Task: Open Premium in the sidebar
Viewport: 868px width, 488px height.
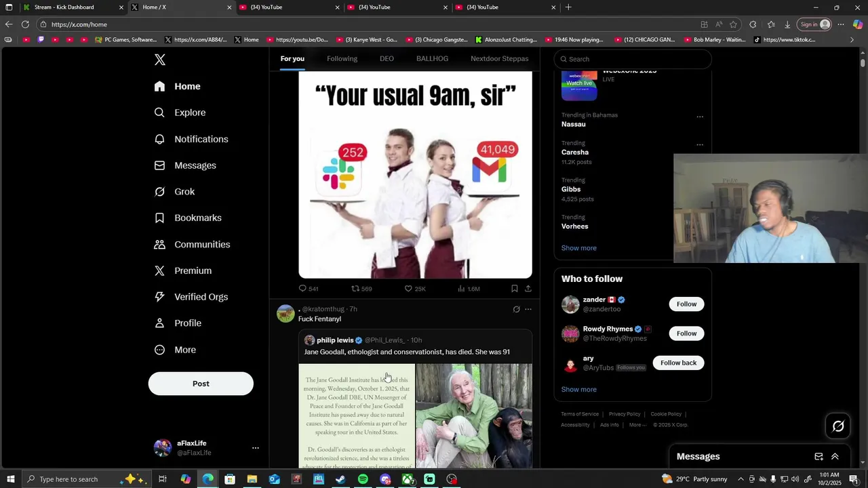Action: pyautogui.click(x=183, y=270)
